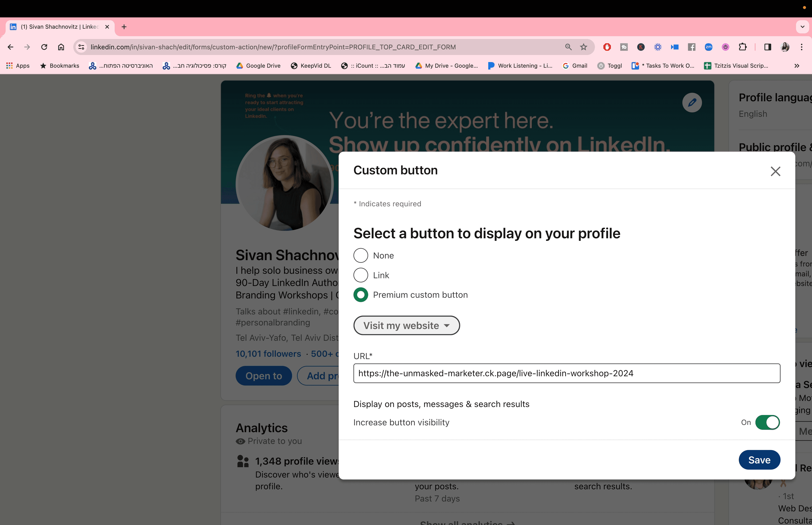Close the Custom button dialog
Screen dimensions: 812x525
coord(776,171)
